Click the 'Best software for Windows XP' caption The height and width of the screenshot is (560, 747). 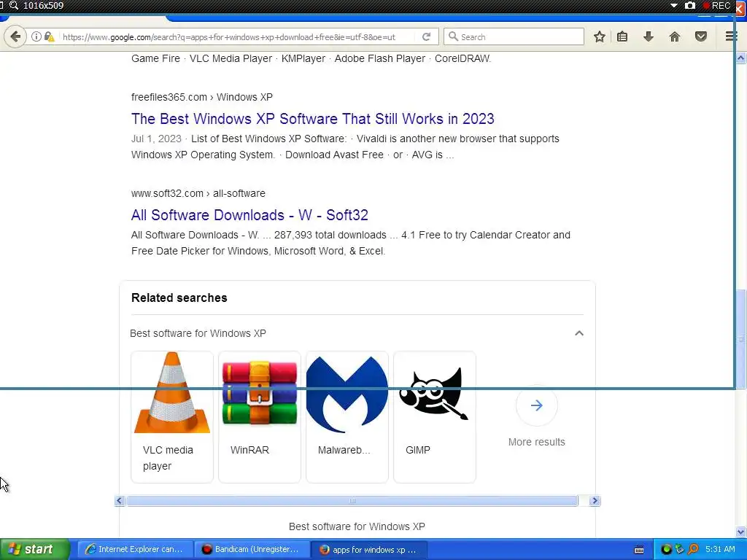(357, 526)
